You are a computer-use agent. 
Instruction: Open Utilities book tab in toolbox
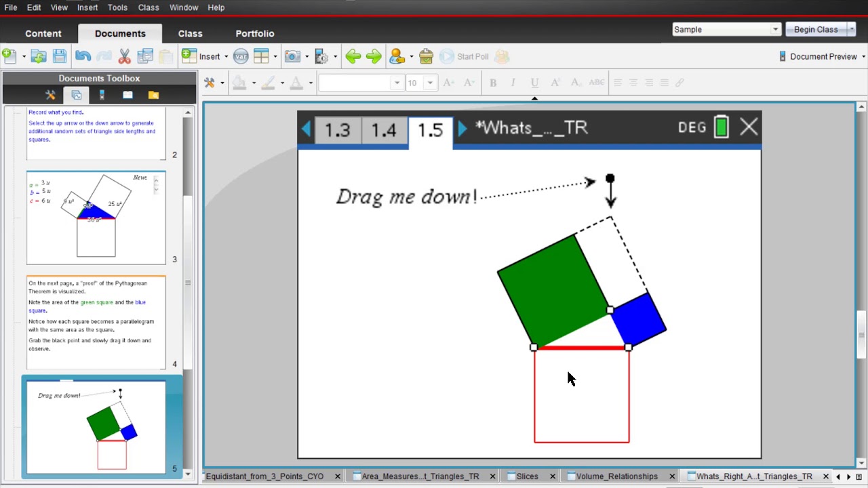pyautogui.click(x=127, y=95)
